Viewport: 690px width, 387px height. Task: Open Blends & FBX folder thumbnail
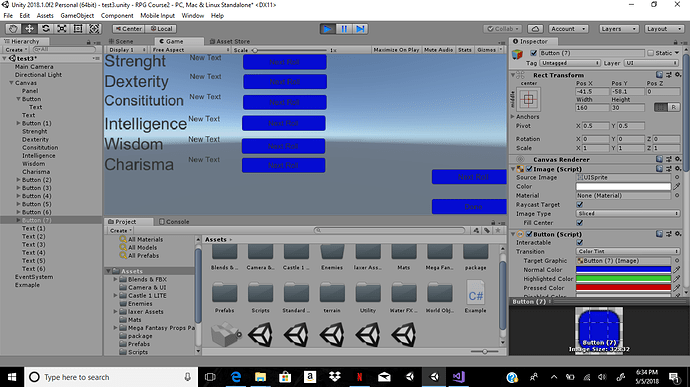coord(224,258)
